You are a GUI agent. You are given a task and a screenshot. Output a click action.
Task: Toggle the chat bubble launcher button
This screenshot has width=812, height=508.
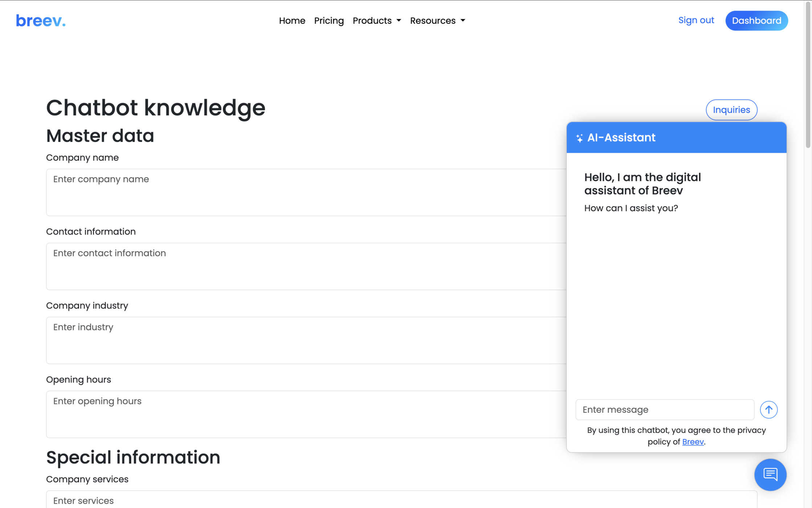(770, 475)
